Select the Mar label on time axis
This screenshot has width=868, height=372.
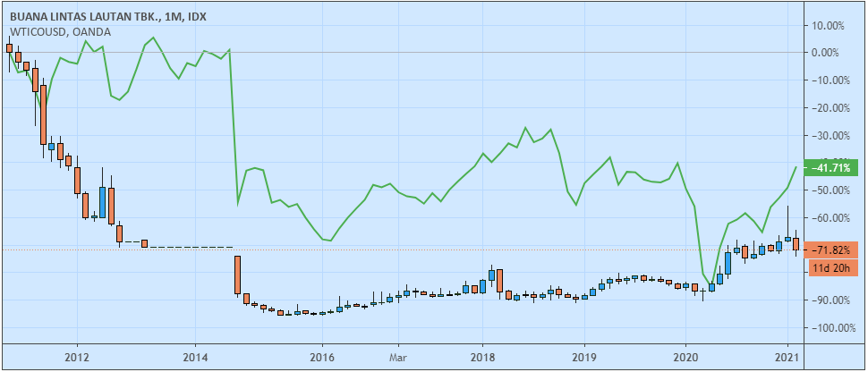click(x=398, y=354)
